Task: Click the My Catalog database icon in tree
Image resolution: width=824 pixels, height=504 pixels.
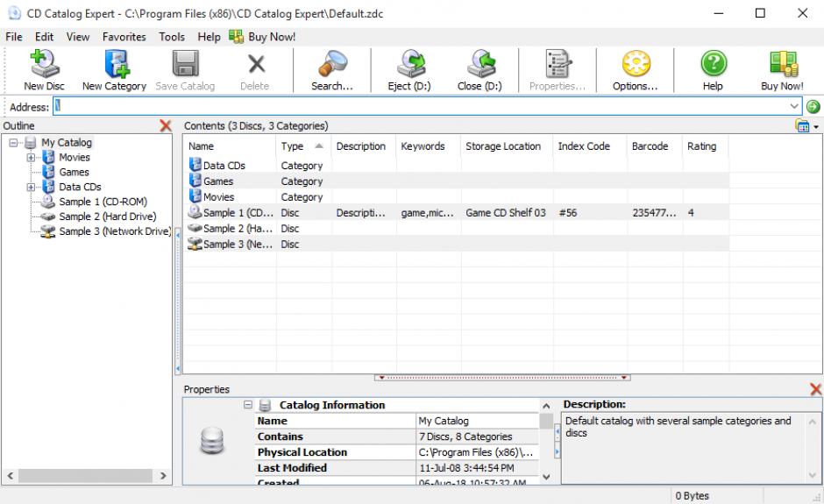Action: (31, 142)
